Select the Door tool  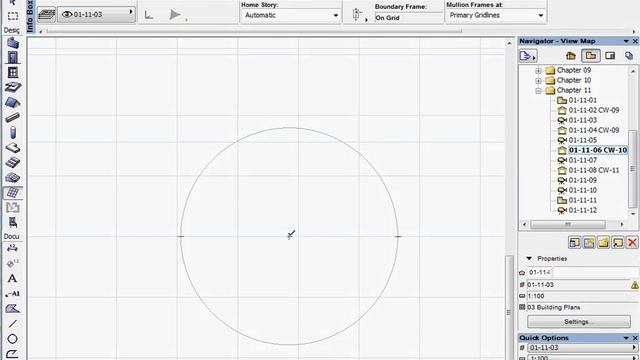tap(13, 58)
